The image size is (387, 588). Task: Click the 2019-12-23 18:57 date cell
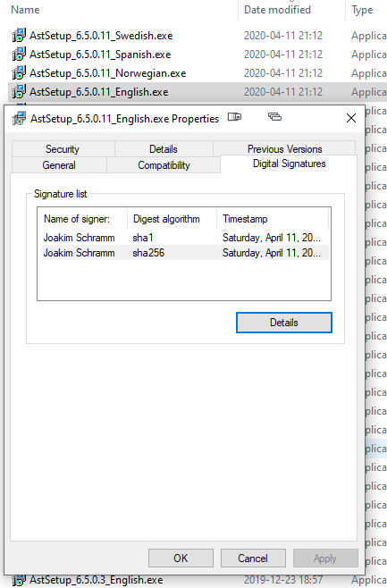coord(283,580)
